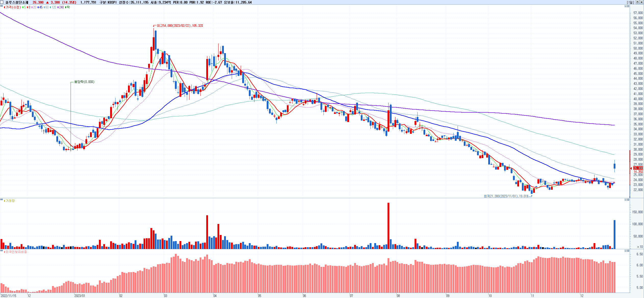Close the 외국인보유비중 pane
The height and width of the screenshot is (298, 644).
click(628, 251)
